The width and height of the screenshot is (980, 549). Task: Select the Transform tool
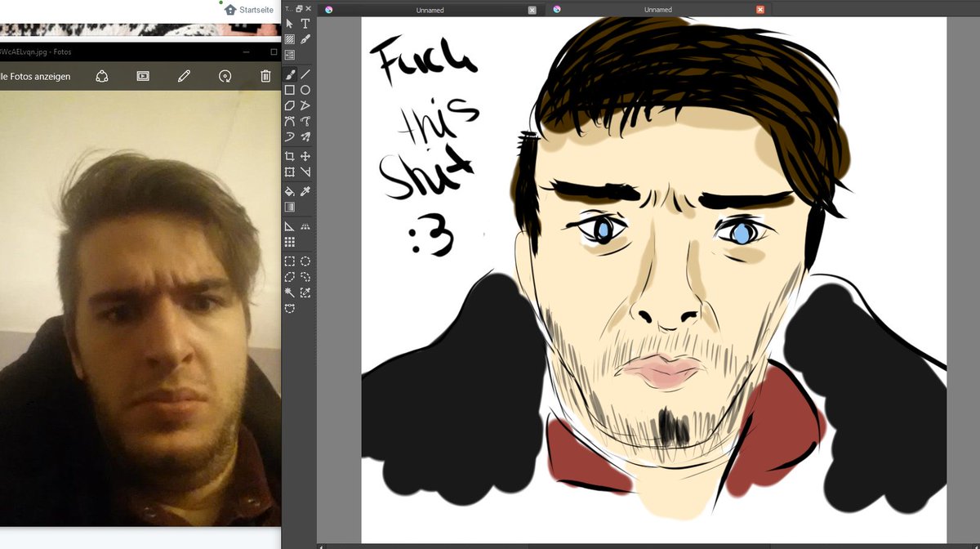289,172
